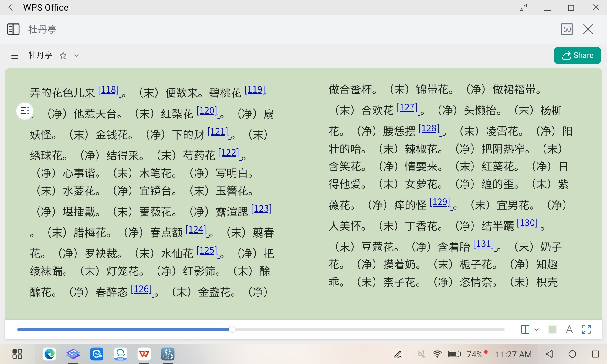Toggle expand window diagonal arrows icon
The image size is (607, 364).
coord(523,7)
